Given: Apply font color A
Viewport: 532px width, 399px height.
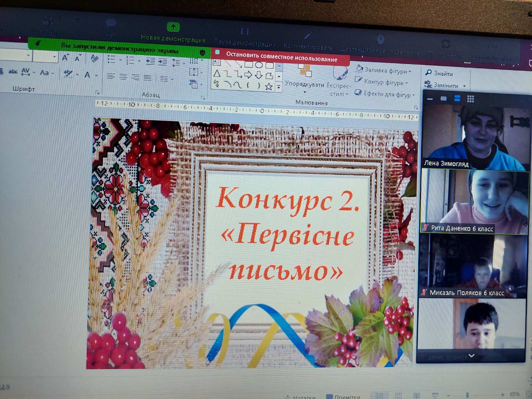Looking at the screenshot, I should pyautogui.click(x=87, y=75).
